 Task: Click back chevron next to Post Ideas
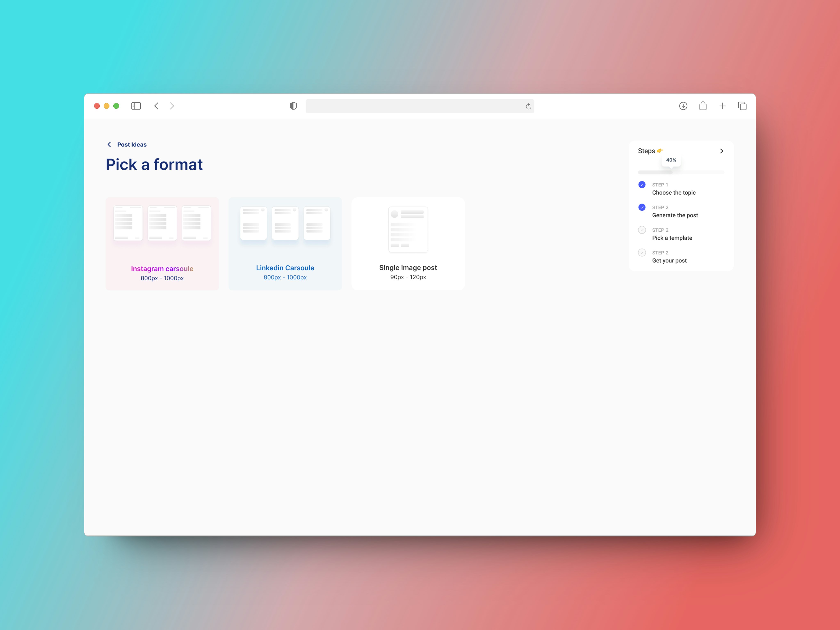pos(109,144)
